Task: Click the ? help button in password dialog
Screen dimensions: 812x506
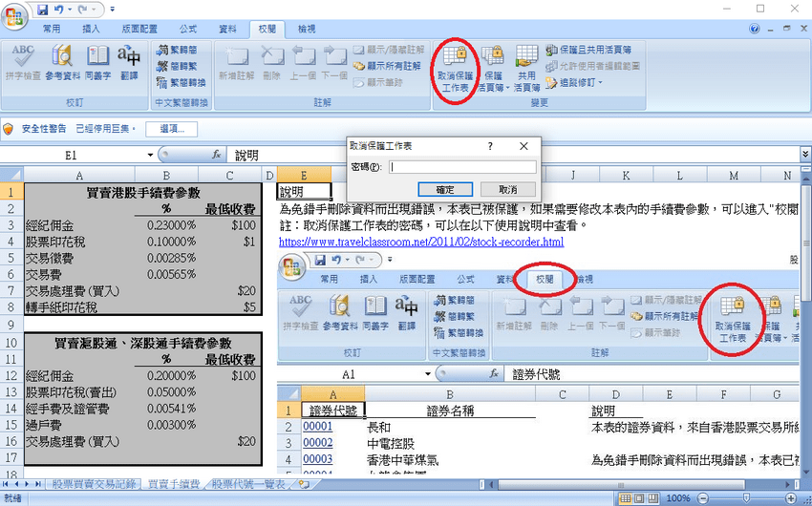Action: point(490,146)
